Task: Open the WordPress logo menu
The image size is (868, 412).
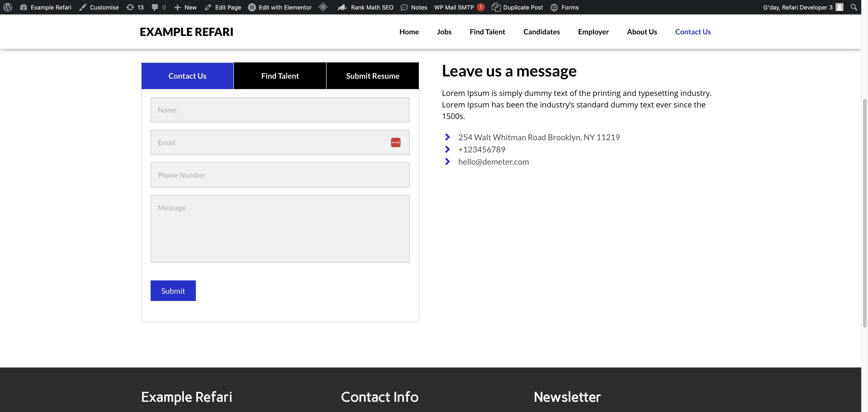Action: point(8,7)
